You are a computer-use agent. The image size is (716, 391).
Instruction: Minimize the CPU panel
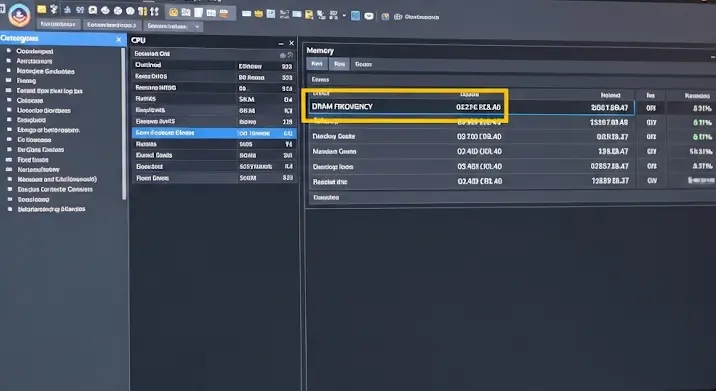[281, 43]
